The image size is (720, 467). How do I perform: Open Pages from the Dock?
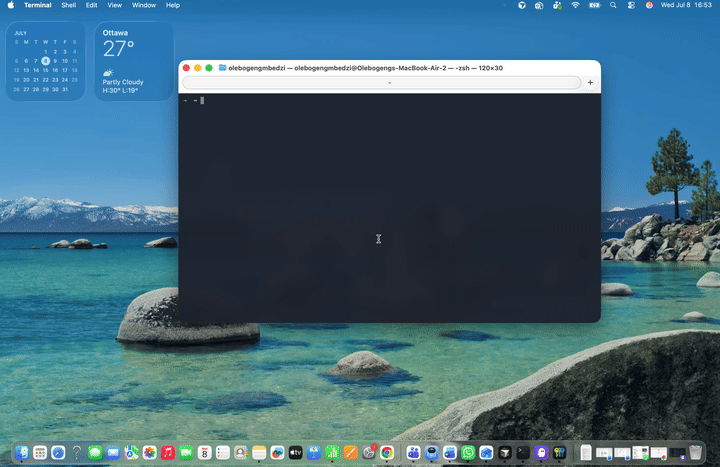click(x=350, y=453)
